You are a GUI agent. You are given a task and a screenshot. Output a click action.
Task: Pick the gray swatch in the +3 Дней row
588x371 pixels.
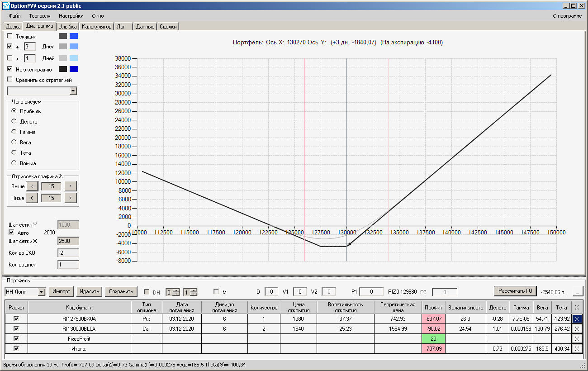pos(63,46)
